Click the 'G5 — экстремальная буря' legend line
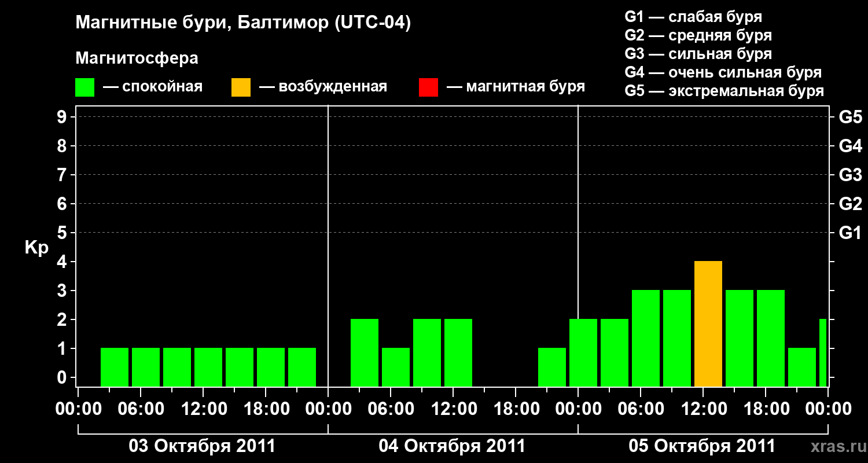 click(724, 91)
